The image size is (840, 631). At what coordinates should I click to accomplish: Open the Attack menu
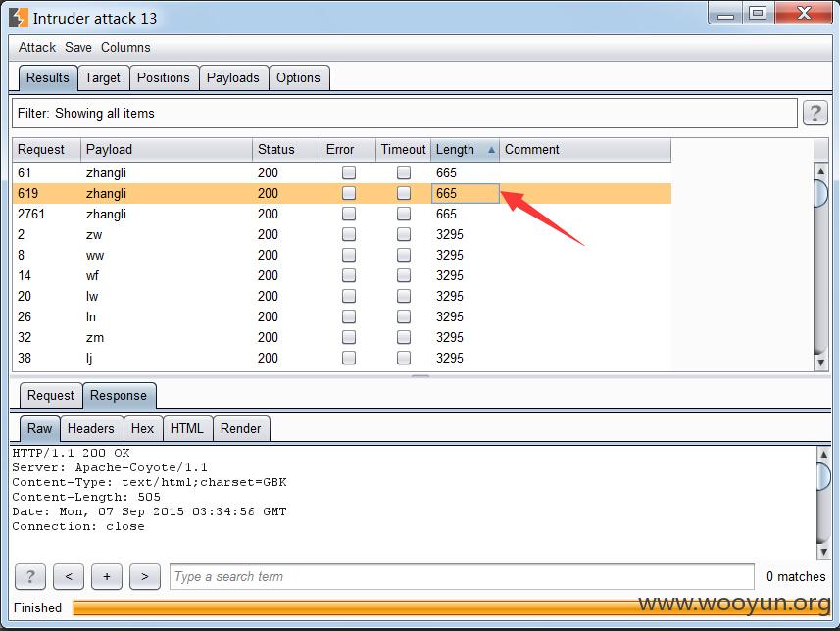coord(37,48)
